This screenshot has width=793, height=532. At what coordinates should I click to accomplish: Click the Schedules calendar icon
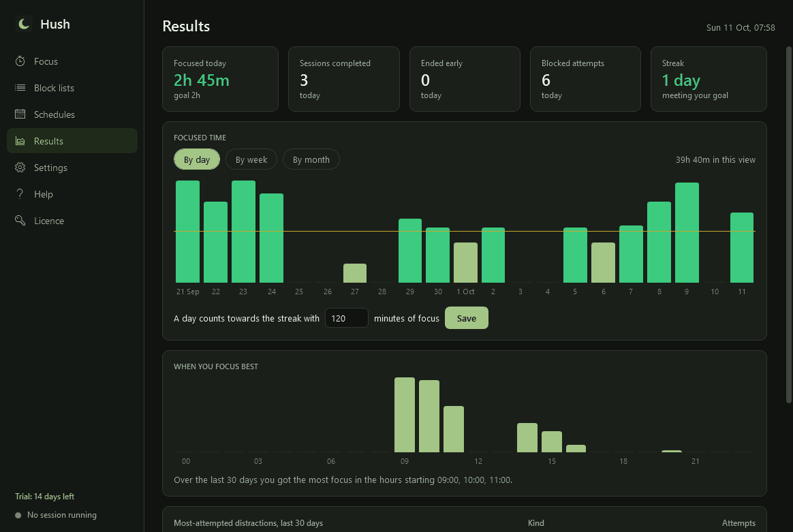point(20,114)
